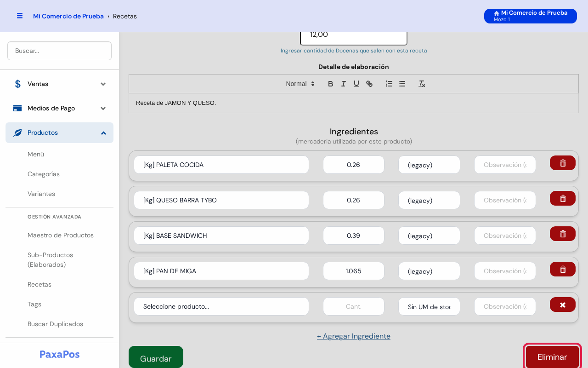Open the hamburger menu icon

20,16
